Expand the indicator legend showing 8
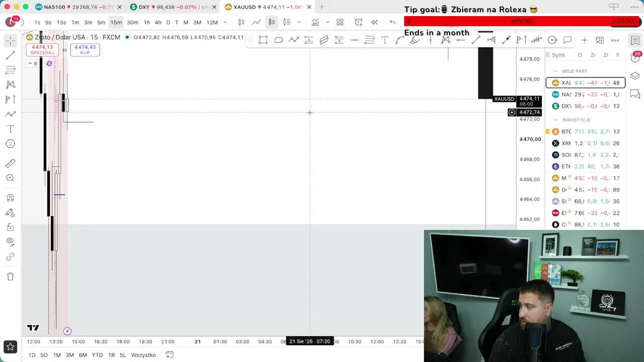The width and height of the screenshot is (644, 362). (x=33, y=63)
